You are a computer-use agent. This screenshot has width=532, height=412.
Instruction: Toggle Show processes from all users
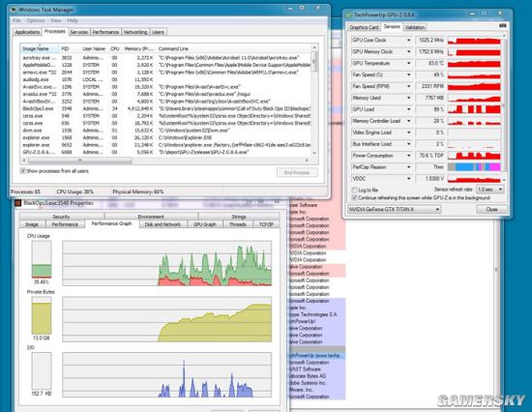[23, 171]
